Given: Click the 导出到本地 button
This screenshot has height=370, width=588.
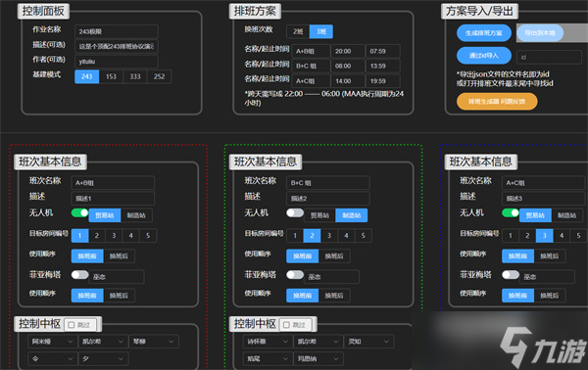Looking at the screenshot, I should point(540,33).
